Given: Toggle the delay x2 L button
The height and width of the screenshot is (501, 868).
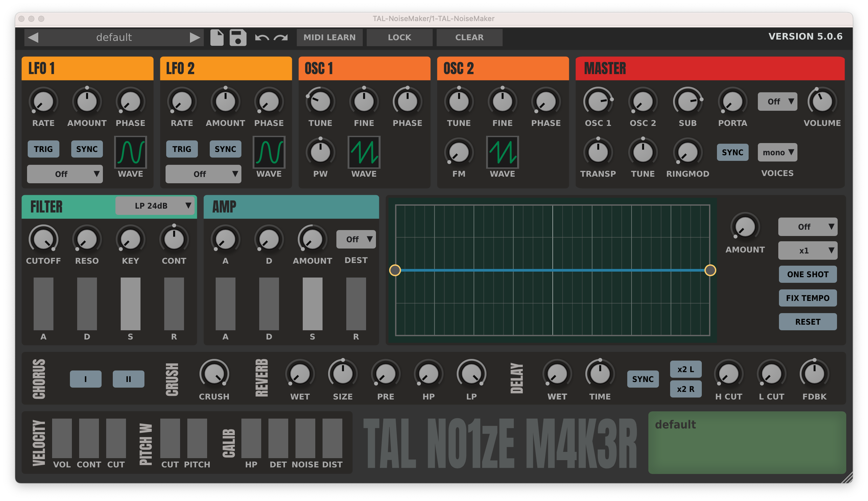Looking at the screenshot, I should pyautogui.click(x=685, y=369).
